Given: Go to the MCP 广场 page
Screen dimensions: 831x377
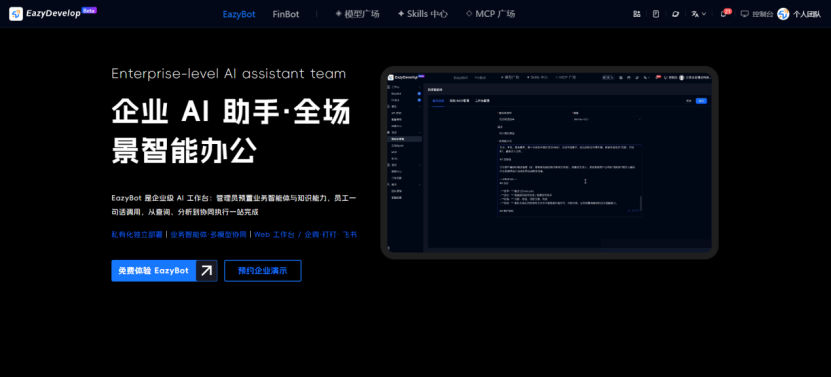Looking at the screenshot, I should (490, 14).
